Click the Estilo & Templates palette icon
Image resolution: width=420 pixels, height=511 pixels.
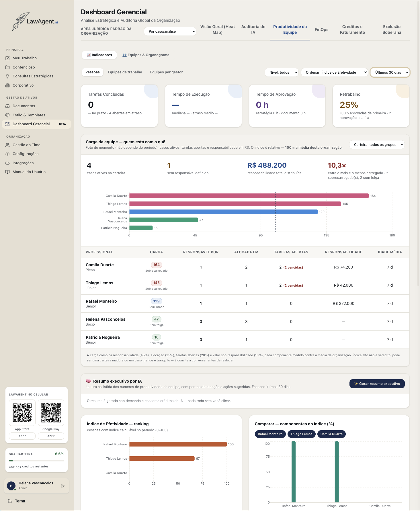(x=7, y=115)
